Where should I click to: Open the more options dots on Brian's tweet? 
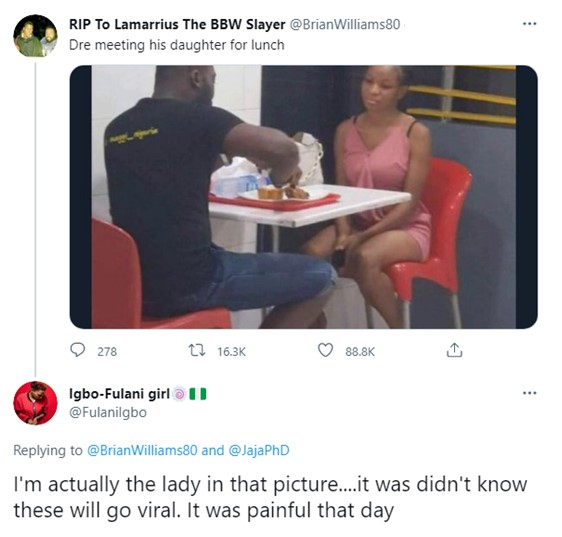529,24
